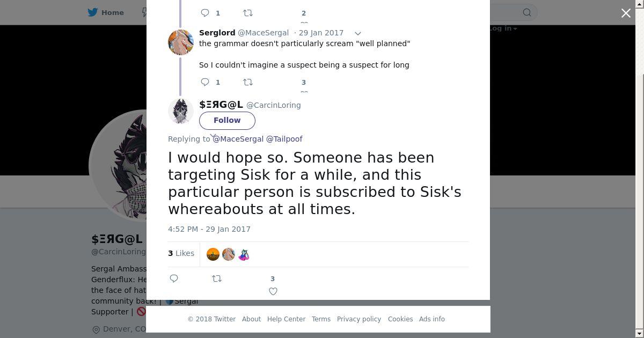Open the Log in dropdown
Image resolution: width=644 pixels, height=338 pixels.
502,28
